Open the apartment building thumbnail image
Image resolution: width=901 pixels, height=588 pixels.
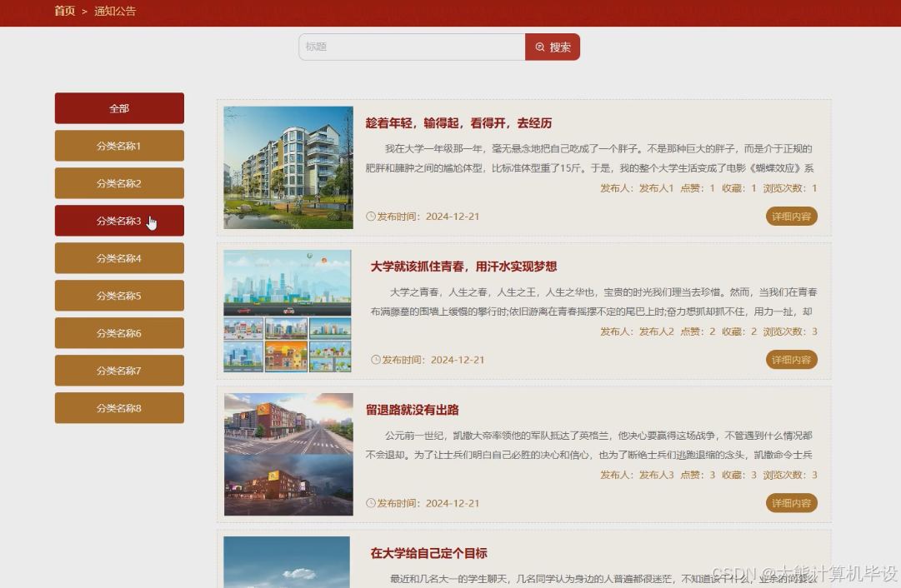point(288,167)
